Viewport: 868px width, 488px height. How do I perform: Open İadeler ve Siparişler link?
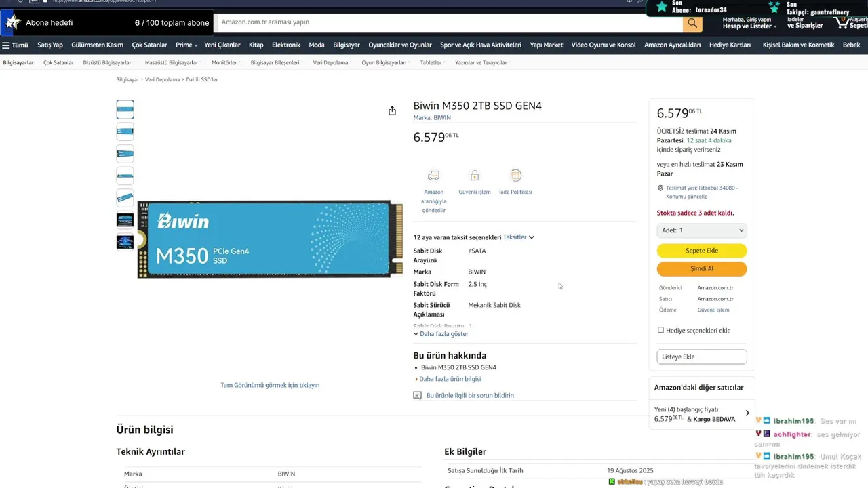pos(805,22)
